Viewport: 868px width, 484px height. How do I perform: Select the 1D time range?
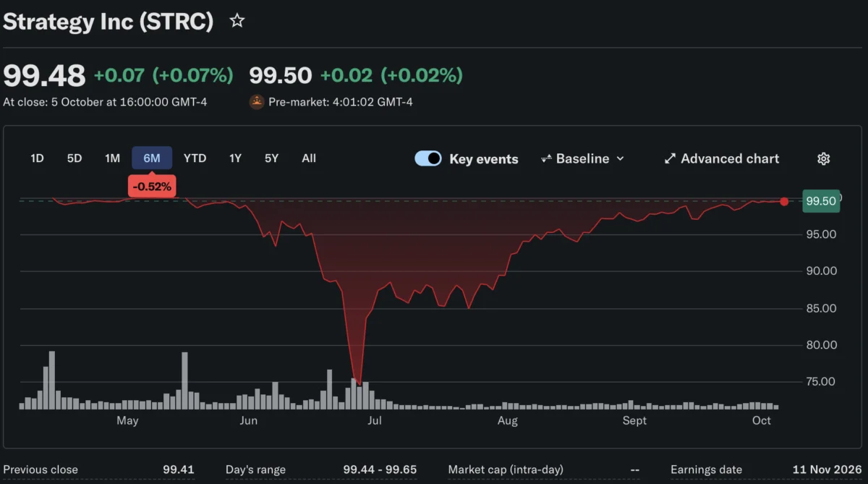coord(37,158)
